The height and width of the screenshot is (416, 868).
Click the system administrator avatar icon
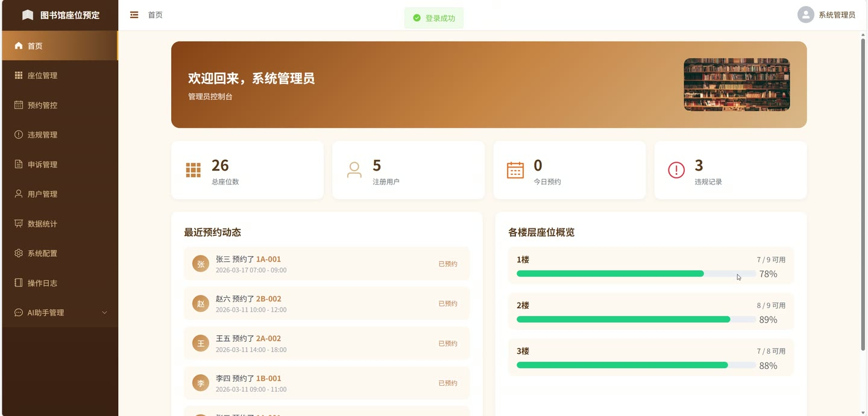coord(806,14)
